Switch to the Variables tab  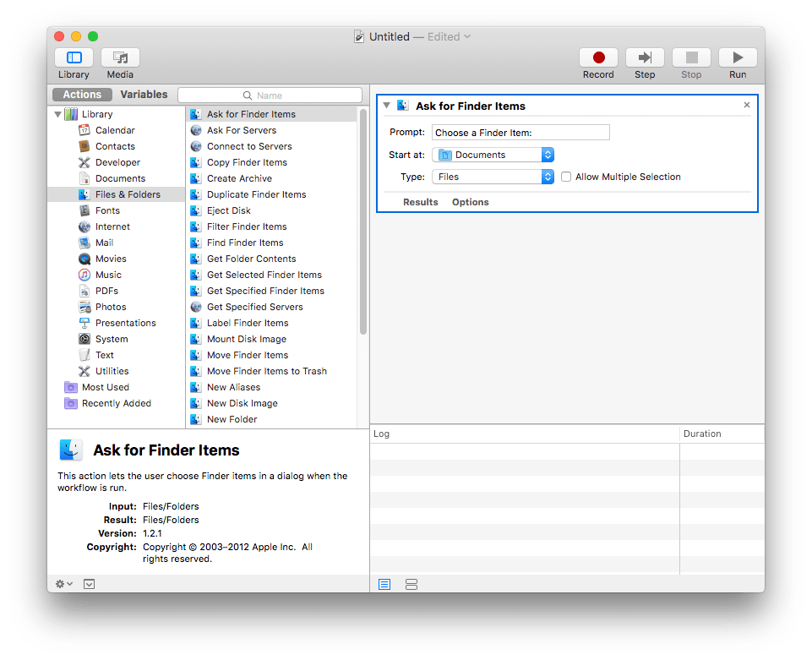[x=144, y=95]
